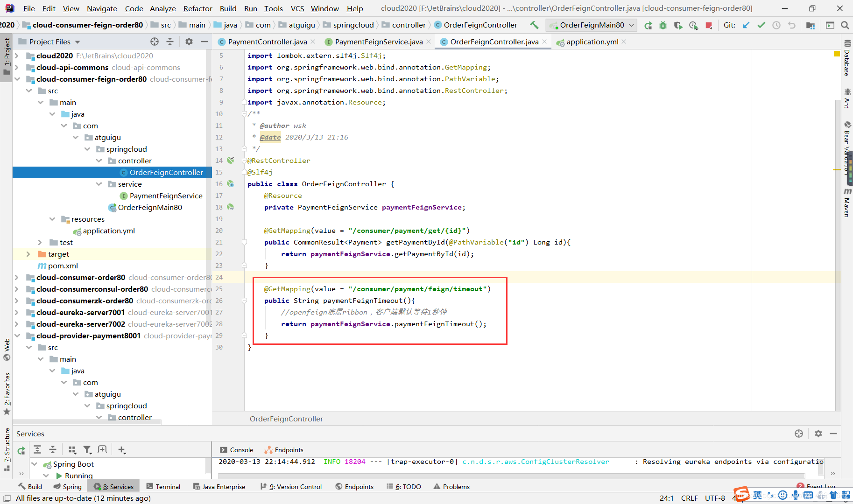Open the Terminal tool window button
The image size is (853, 504).
point(163,486)
